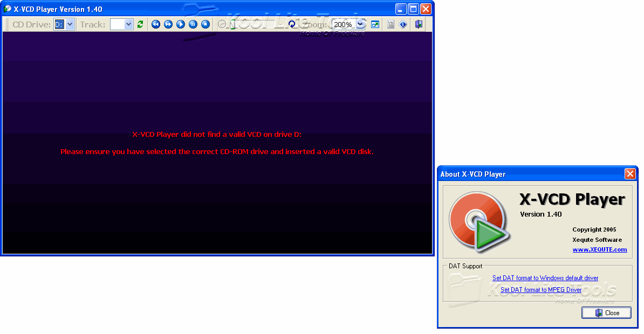Open the log document icon in toolbar
The width and height of the screenshot is (644, 334).
coord(390,25)
